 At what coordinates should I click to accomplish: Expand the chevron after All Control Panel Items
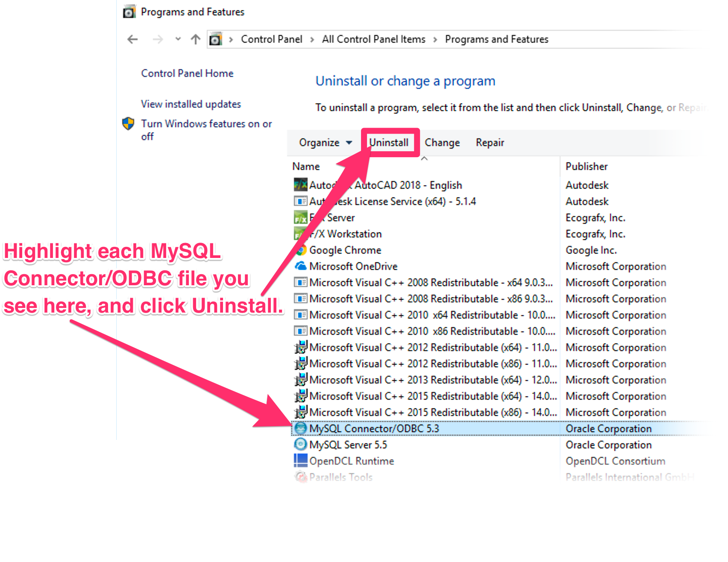click(x=435, y=40)
